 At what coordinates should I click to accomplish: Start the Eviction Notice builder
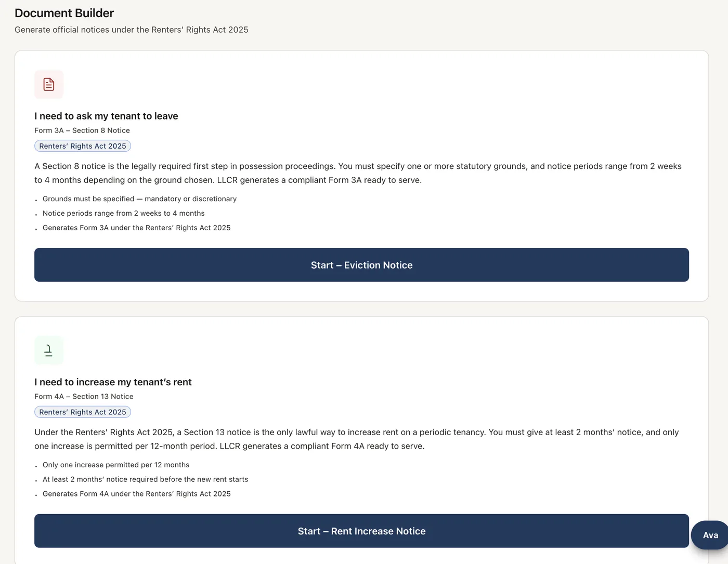(361, 265)
